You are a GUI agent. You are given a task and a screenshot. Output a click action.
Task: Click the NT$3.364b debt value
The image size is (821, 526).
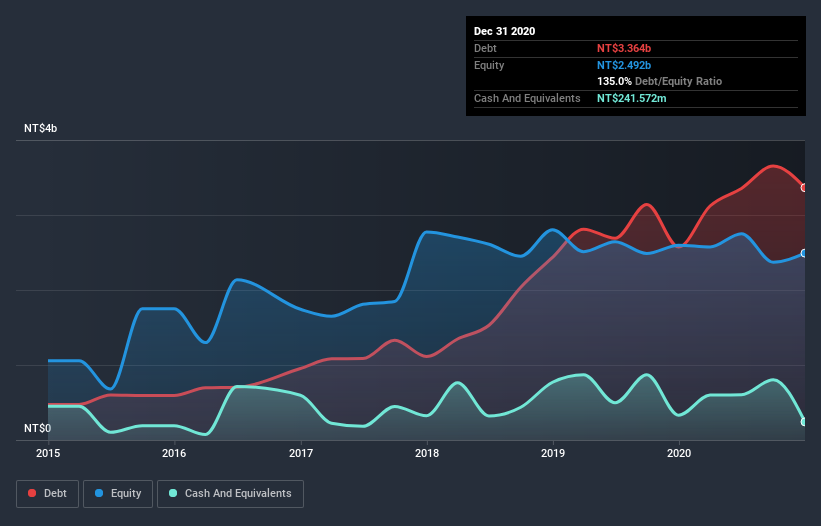(624, 48)
